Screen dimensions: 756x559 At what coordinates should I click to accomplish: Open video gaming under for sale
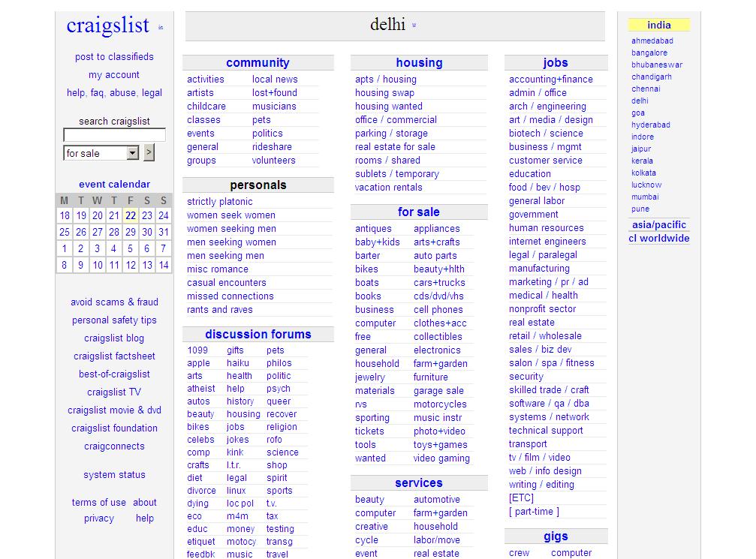pyautogui.click(x=441, y=458)
